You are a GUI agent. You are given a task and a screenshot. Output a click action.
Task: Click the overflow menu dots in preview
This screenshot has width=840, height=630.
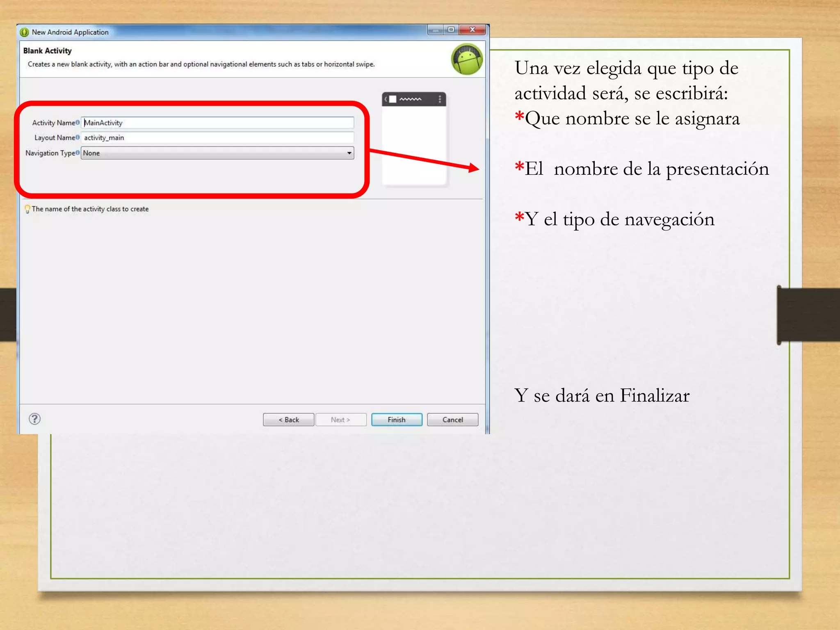point(440,99)
